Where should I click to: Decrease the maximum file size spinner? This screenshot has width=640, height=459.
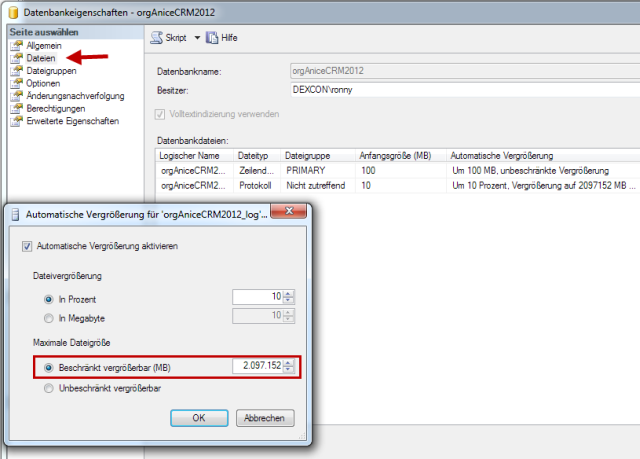pos(288,369)
